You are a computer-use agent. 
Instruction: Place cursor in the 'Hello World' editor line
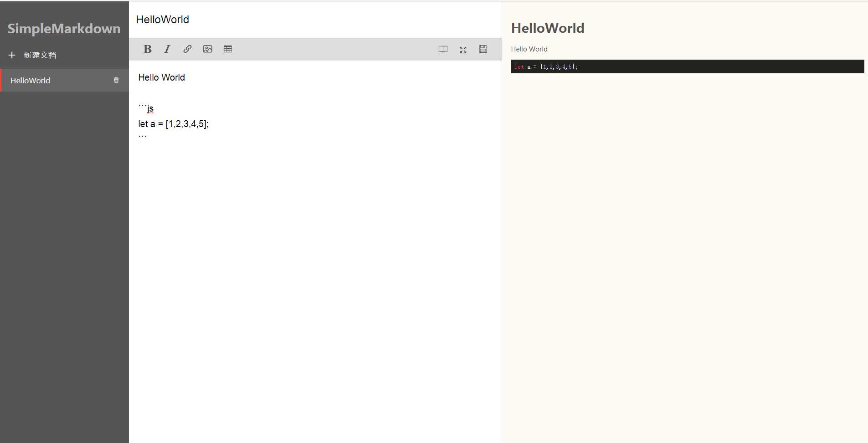pyautogui.click(x=161, y=77)
